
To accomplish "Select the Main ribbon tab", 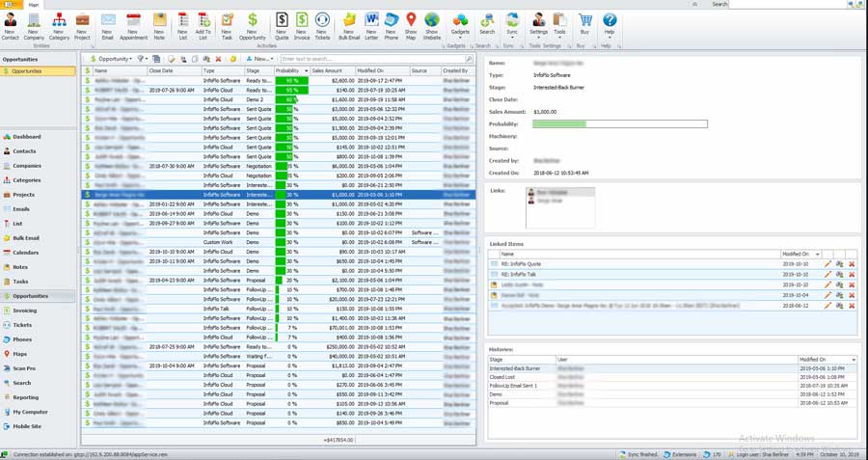I will (x=33, y=5).
